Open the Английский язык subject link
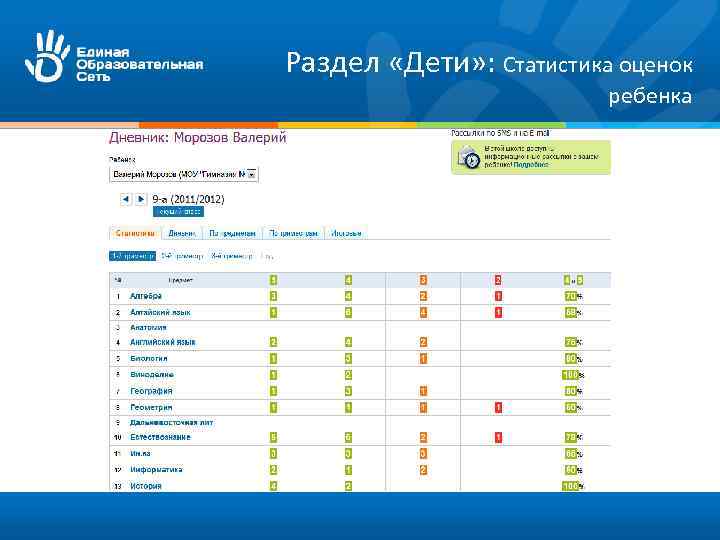The height and width of the screenshot is (540, 720). [x=163, y=342]
